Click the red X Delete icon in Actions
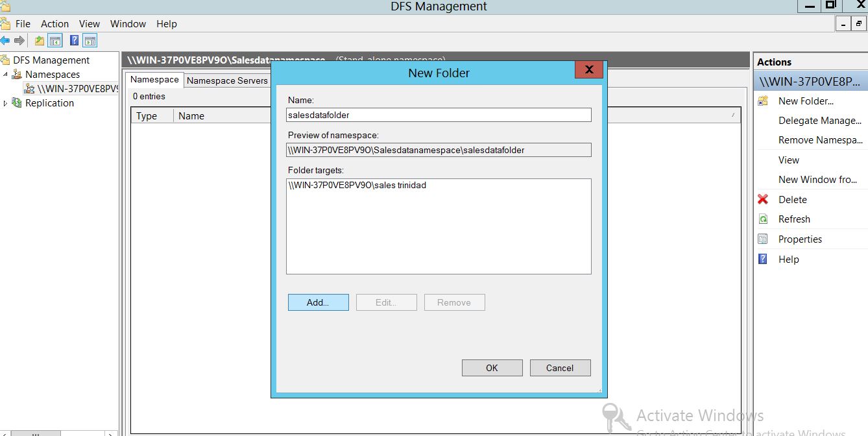Image resolution: width=868 pixels, height=436 pixels. click(x=763, y=200)
